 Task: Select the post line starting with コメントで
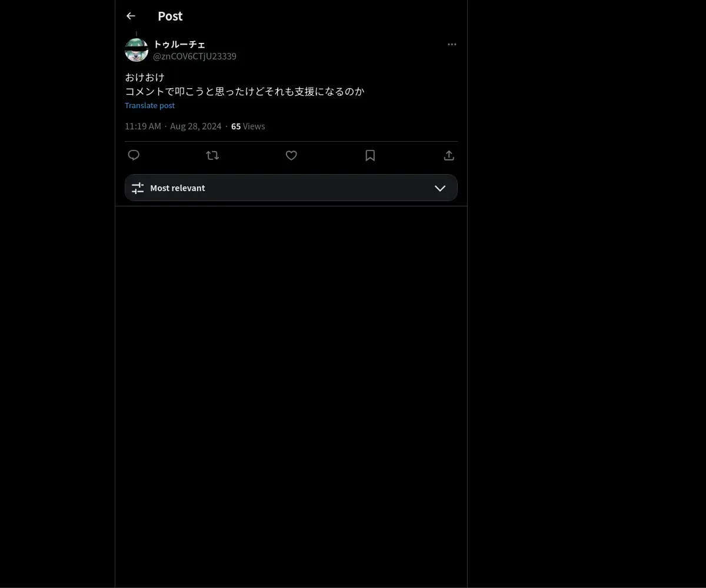click(x=245, y=91)
